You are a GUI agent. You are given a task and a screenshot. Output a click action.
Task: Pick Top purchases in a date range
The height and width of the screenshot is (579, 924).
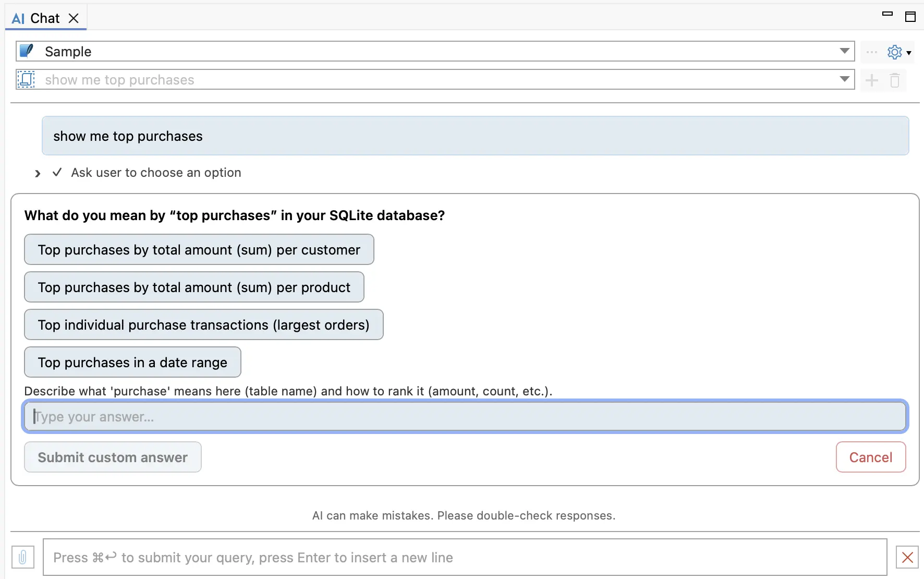pyautogui.click(x=132, y=362)
